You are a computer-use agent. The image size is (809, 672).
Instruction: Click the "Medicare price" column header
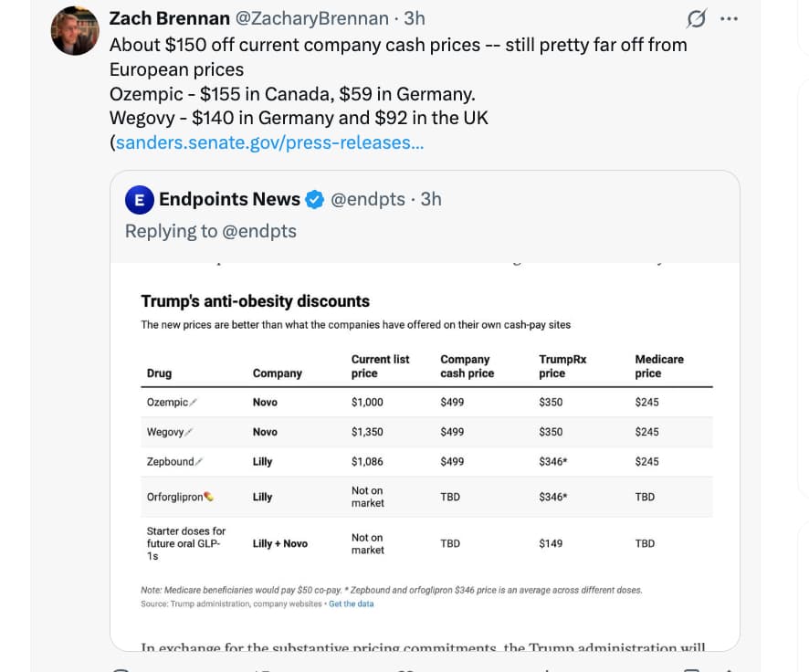point(659,366)
